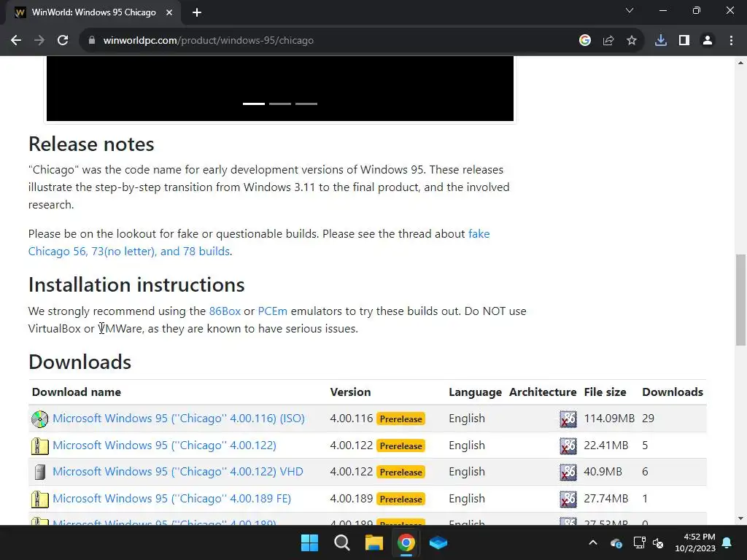Open Chrome three-dot menu

pos(731,41)
